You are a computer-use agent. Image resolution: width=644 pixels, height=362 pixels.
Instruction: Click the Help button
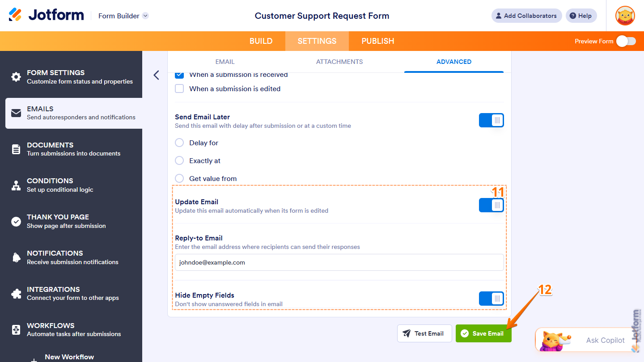581,16
